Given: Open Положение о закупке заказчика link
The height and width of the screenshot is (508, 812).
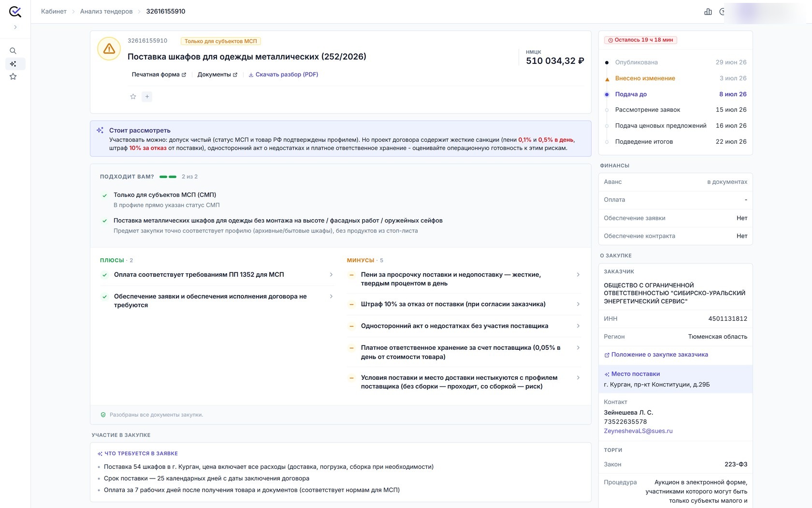Looking at the screenshot, I should pos(656,355).
